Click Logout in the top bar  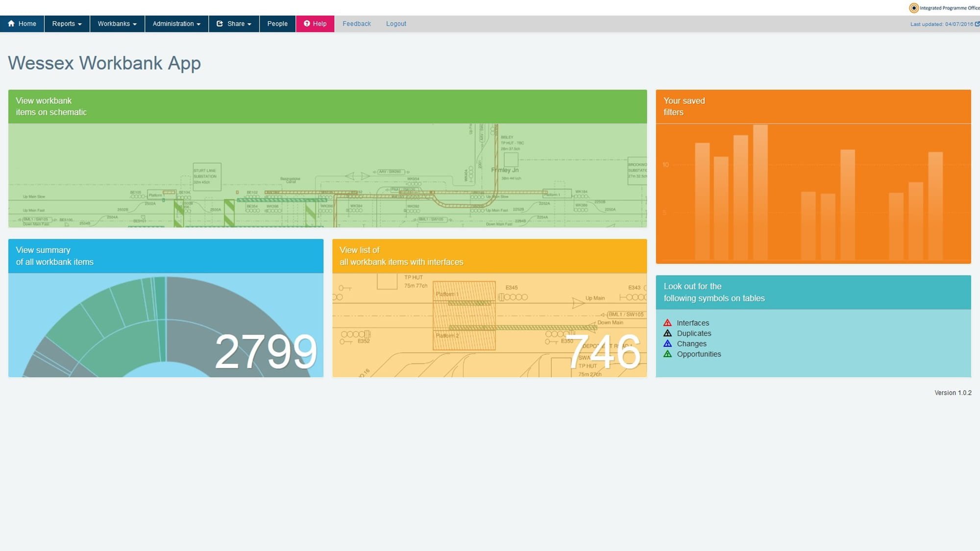point(396,24)
